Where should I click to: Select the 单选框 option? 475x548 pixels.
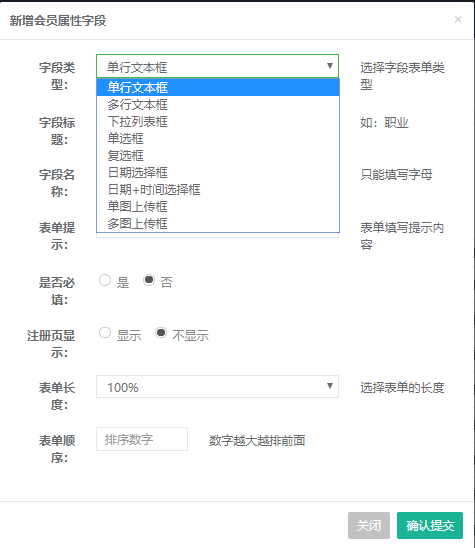tap(218, 138)
